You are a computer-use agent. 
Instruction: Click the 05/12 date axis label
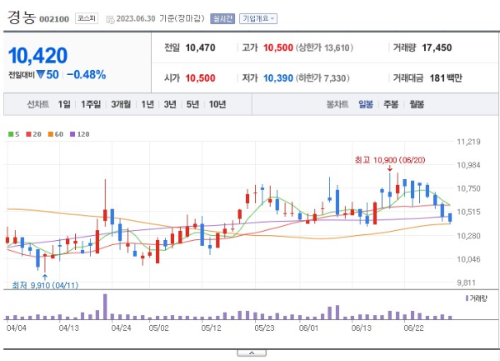(211, 328)
